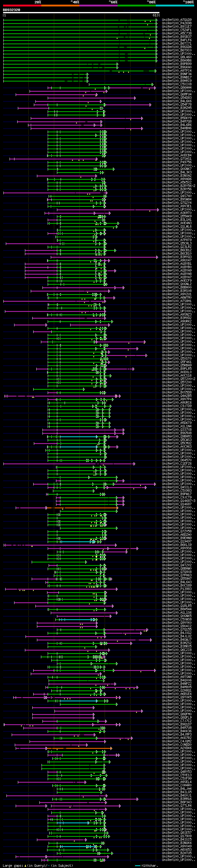The width and height of the screenshot is (197, 868).
Task: Open the UniRef100_C1EFZ6 hit link
Action: click(x=177, y=463)
